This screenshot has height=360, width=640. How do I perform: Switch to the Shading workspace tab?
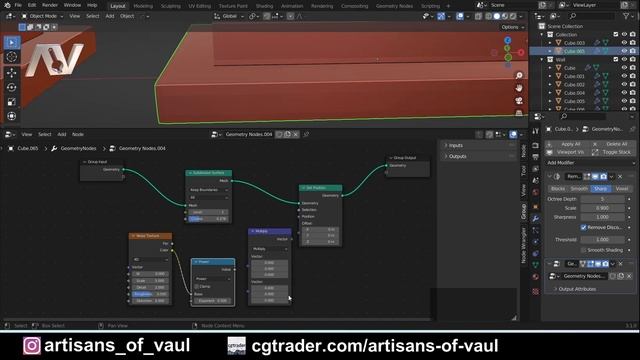(x=264, y=6)
